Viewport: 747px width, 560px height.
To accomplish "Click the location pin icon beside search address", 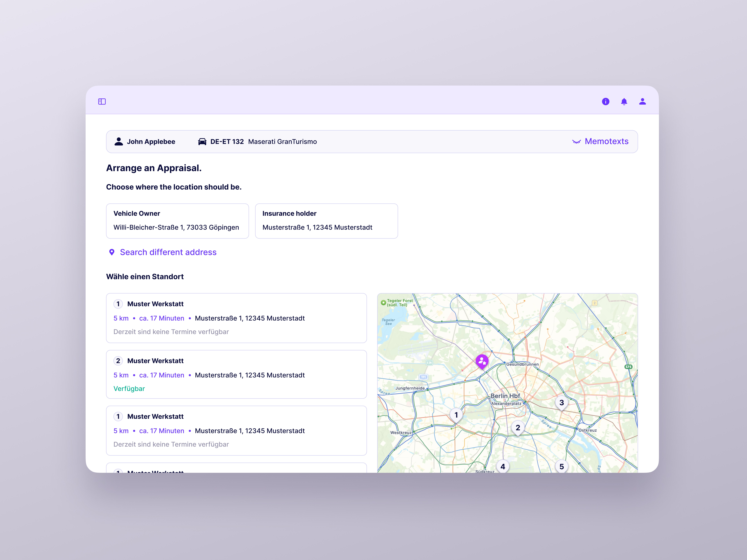I will [x=112, y=252].
